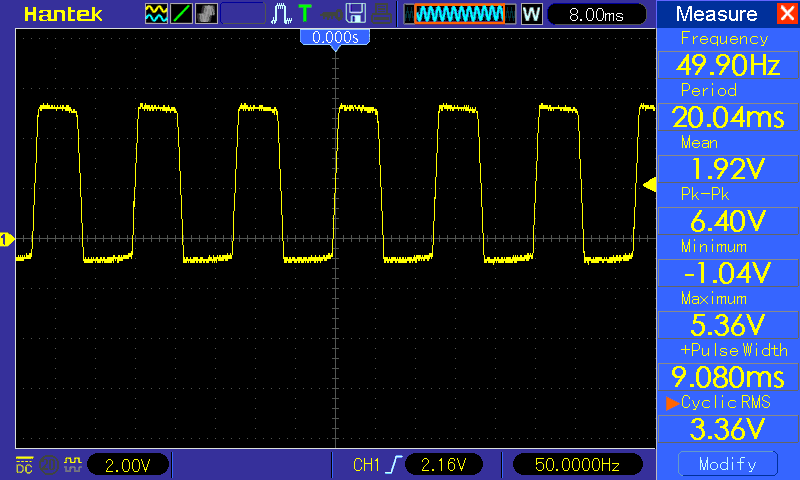800x480 pixels.
Task: Click the green diagonal line icon
Action: 181,14
